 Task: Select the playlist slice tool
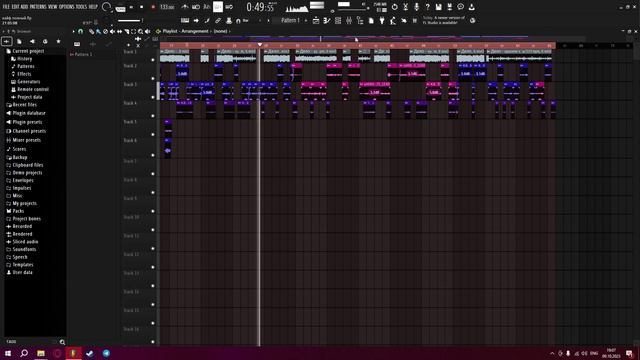pos(127,31)
